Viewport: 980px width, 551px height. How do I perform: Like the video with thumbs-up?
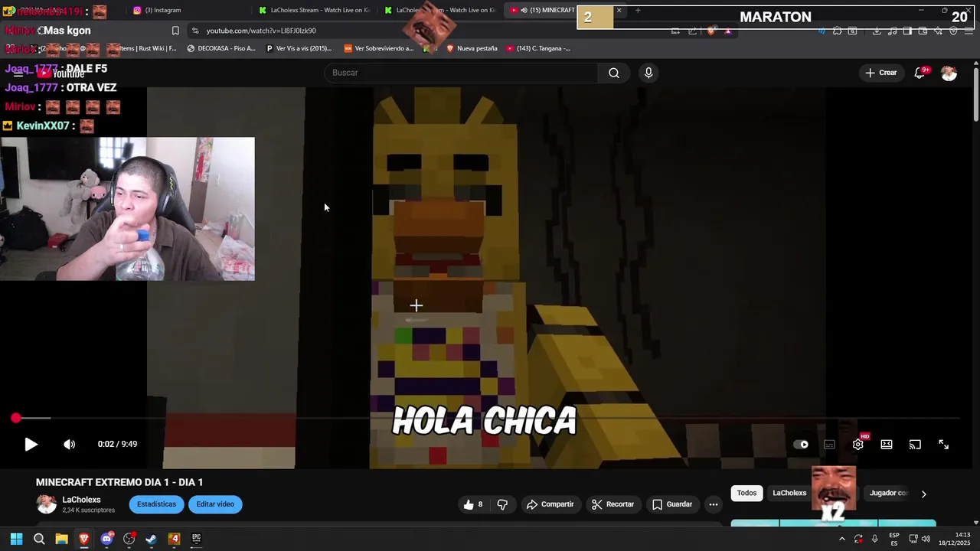(x=474, y=504)
